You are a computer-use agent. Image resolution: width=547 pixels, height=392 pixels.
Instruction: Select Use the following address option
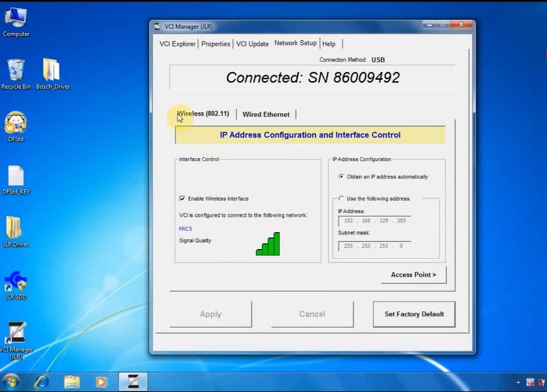pyautogui.click(x=341, y=198)
